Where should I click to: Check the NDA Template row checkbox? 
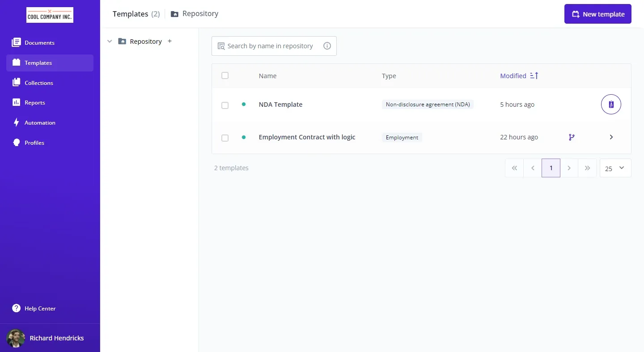coord(225,105)
